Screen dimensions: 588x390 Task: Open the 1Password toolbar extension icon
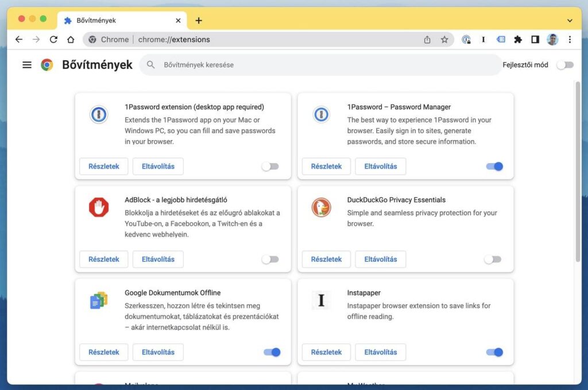466,40
